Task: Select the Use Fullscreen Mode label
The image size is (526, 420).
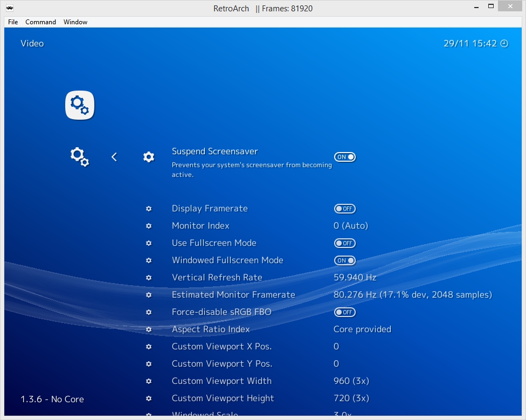Action: pos(214,243)
